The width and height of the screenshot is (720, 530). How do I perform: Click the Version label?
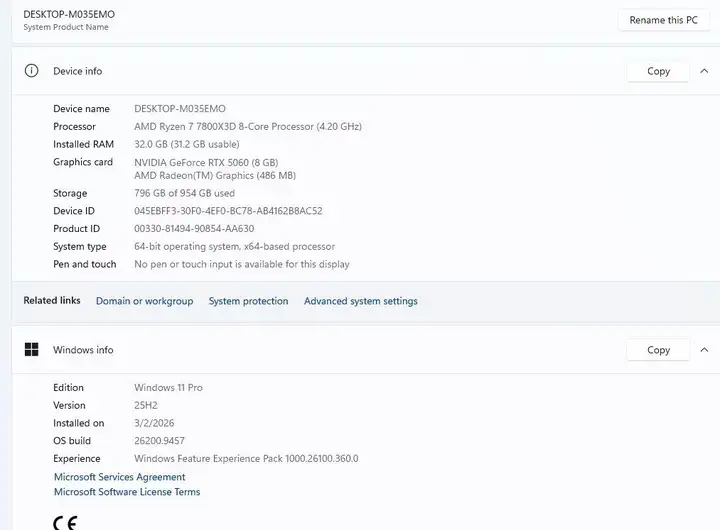[x=69, y=406]
